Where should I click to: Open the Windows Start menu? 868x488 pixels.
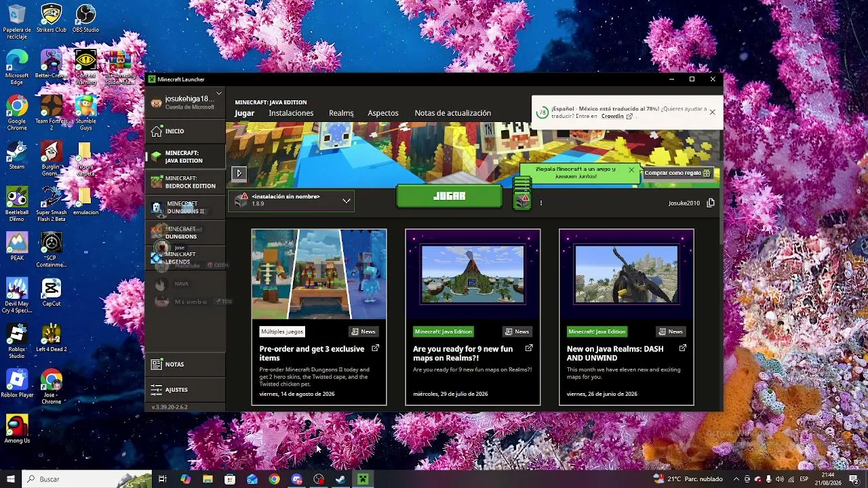pyautogui.click(x=11, y=479)
